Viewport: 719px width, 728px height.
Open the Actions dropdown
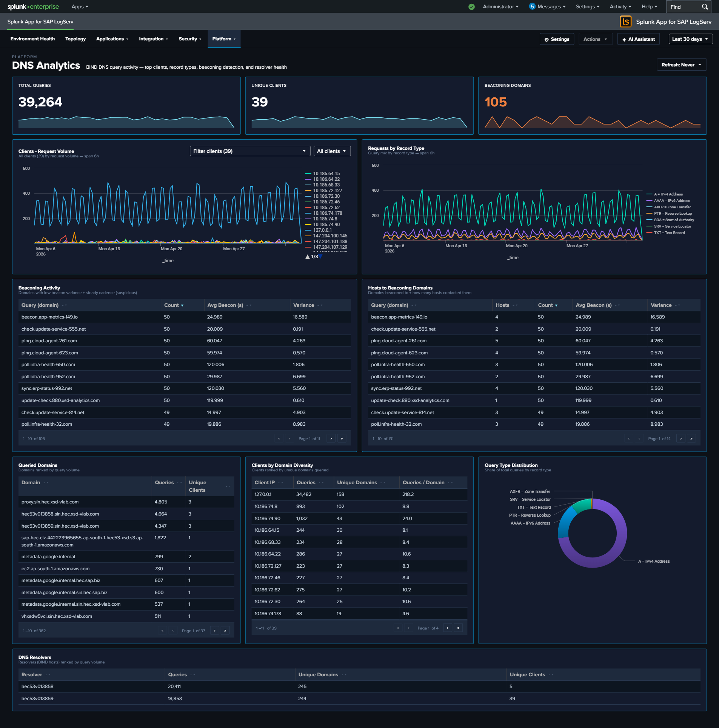tap(595, 39)
